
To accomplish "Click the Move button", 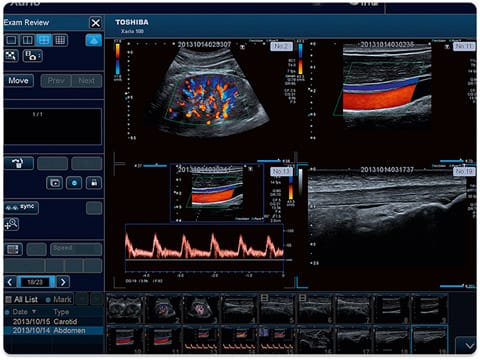I will click(x=19, y=81).
